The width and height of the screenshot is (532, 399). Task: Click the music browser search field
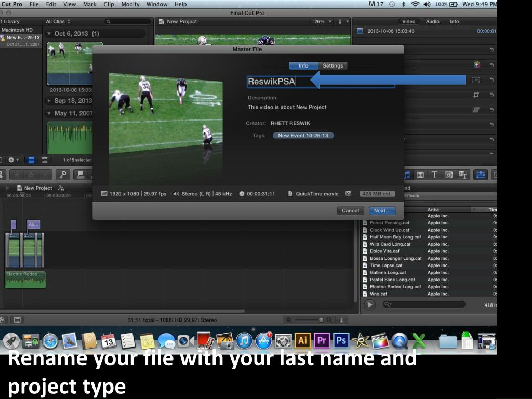click(423, 304)
